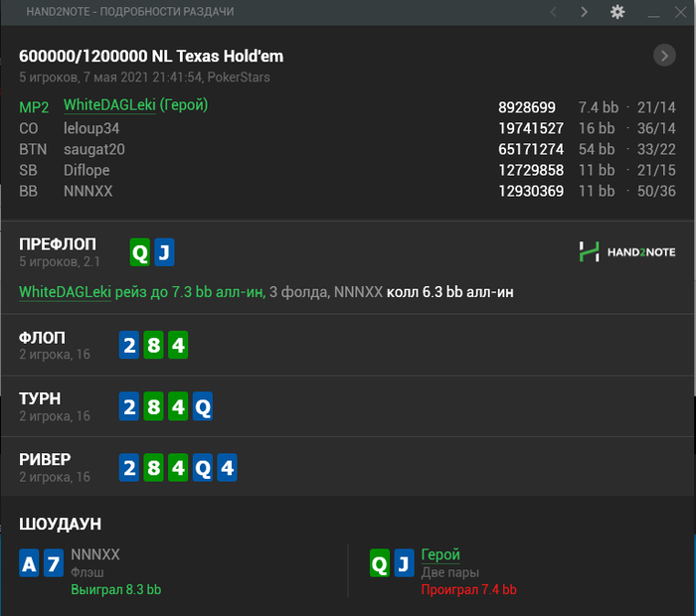Open WhiteDAGLeki (Герой) player link in seat list
The height and width of the screenshot is (616, 696).
135,105
